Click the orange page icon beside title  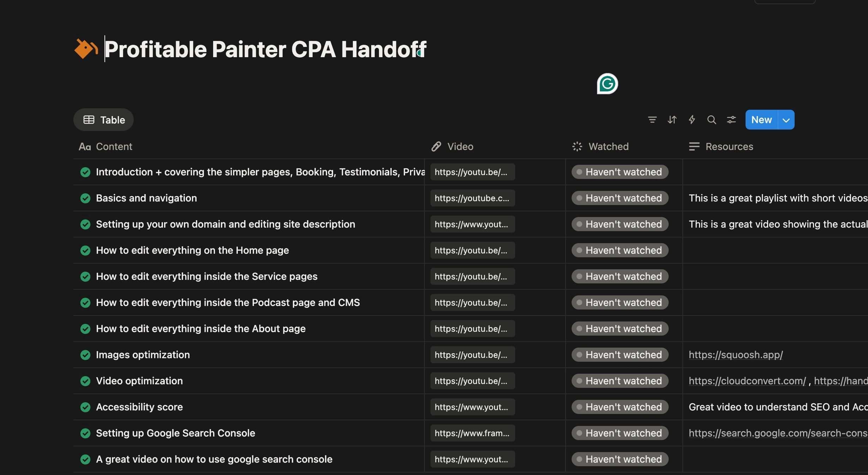(x=85, y=49)
